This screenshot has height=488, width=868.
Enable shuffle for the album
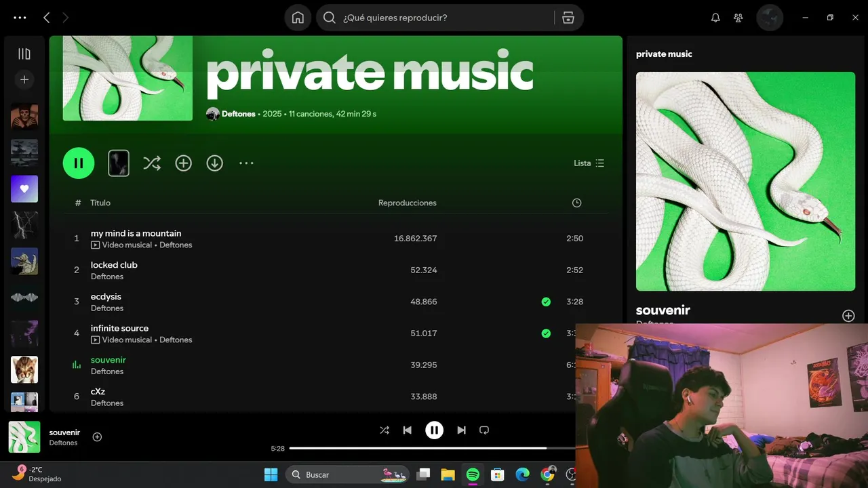[152, 163]
